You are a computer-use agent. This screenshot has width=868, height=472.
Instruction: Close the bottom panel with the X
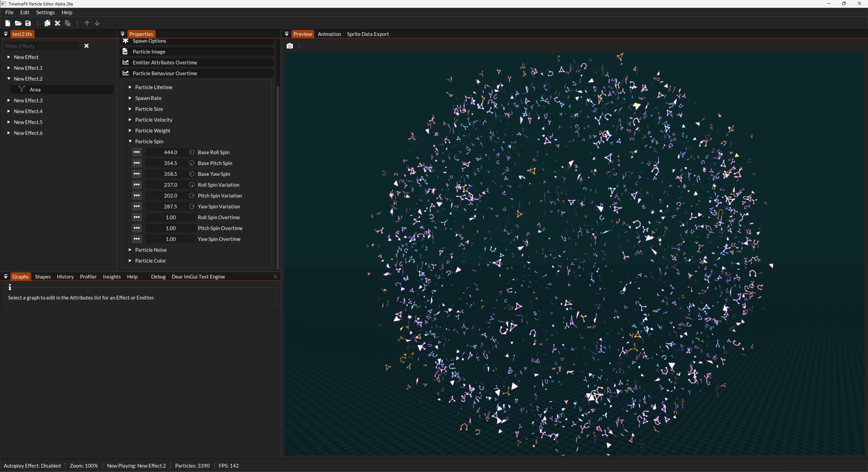coord(275,276)
